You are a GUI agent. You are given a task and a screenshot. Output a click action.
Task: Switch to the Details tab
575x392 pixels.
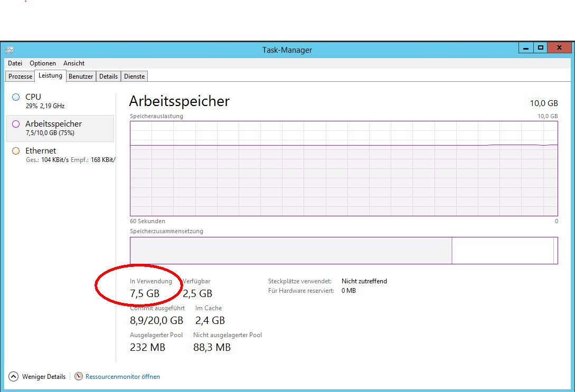pyautogui.click(x=108, y=76)
